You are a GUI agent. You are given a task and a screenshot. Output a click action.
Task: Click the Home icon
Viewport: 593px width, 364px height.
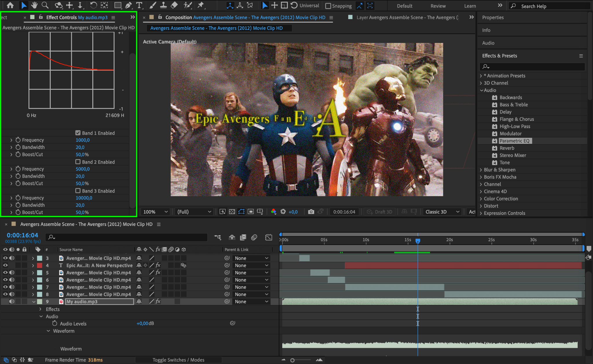(x=10, y=5)
